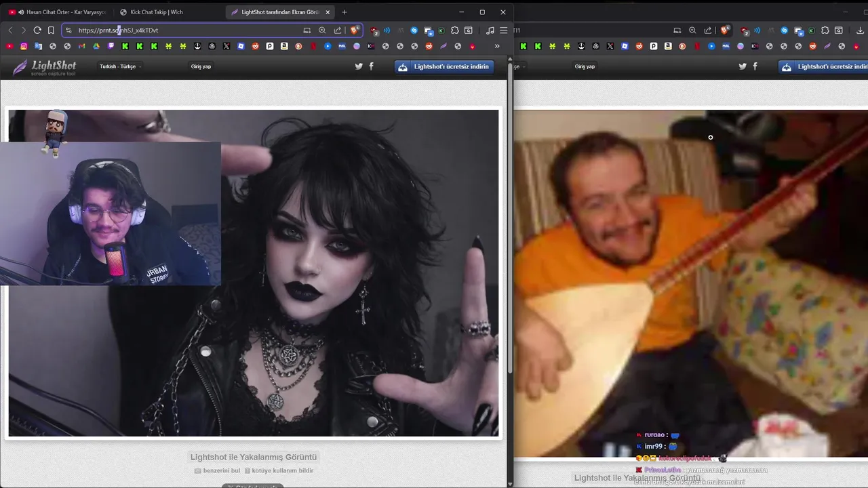Click kötüye kullanım bildir link
This screenshot has width=868, height=488.
pos(279,470)
